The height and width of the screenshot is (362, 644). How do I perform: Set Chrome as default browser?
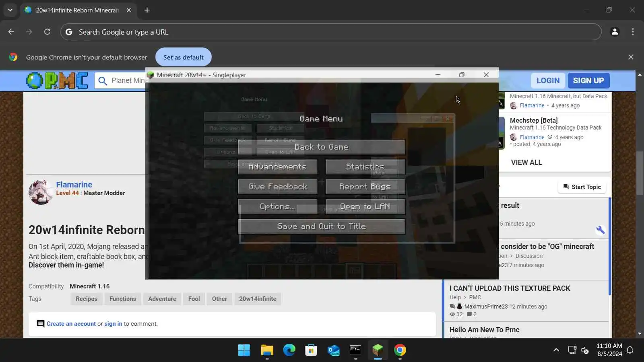click(x=183, y=57)
